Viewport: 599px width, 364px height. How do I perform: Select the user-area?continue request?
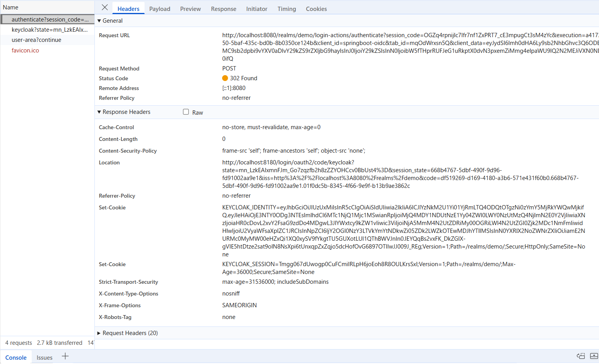click(47, 40)
